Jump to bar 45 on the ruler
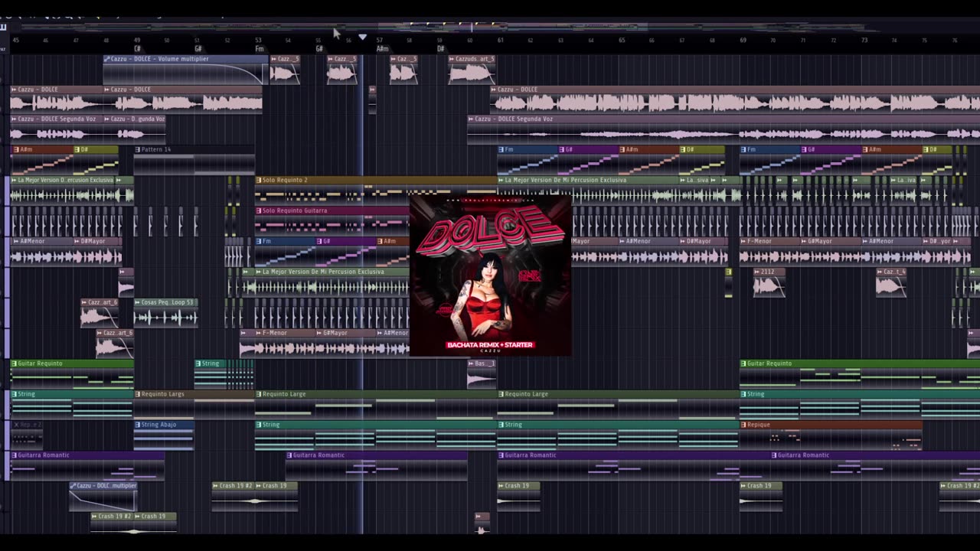 pyautogui.click(x=16, y=40)
